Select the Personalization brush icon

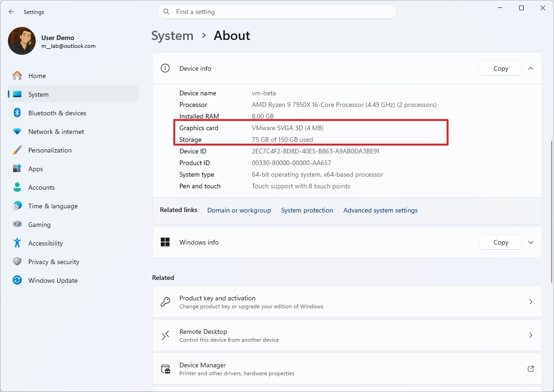pos(17,150)
